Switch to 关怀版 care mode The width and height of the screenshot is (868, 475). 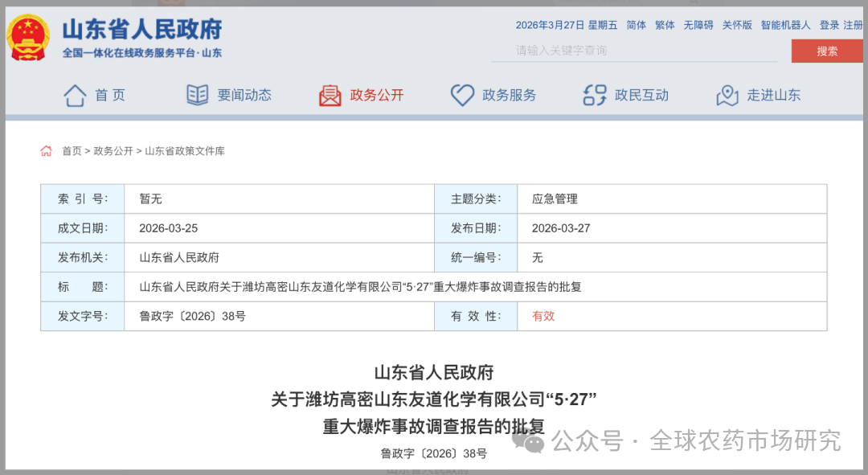pos(737,25)
